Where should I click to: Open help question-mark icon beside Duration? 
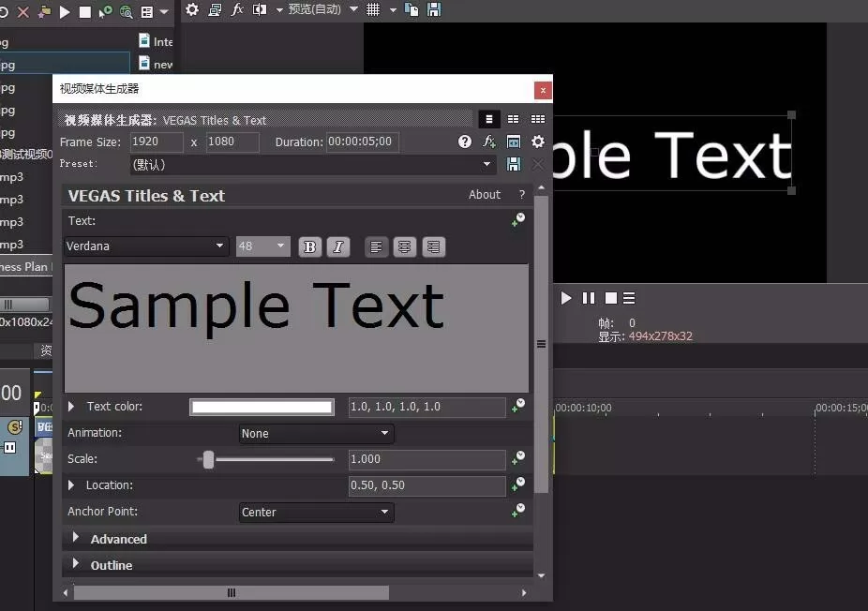[x=465, y=142]
